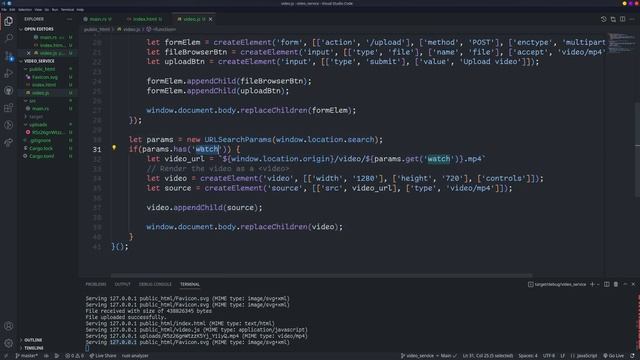Open the GitHub view in activity bar
The image size is (640, 360).
point(9,91)
